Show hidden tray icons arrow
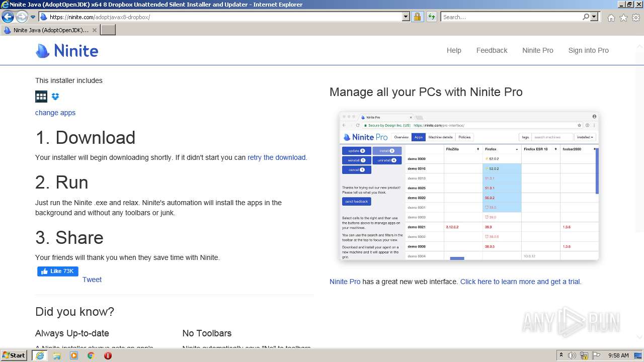 pos(561,355)
